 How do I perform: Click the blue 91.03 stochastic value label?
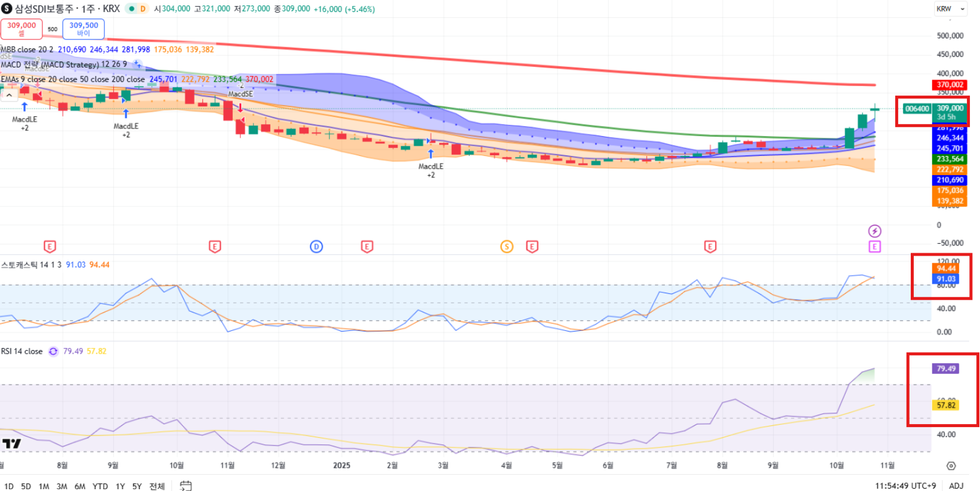946,279
